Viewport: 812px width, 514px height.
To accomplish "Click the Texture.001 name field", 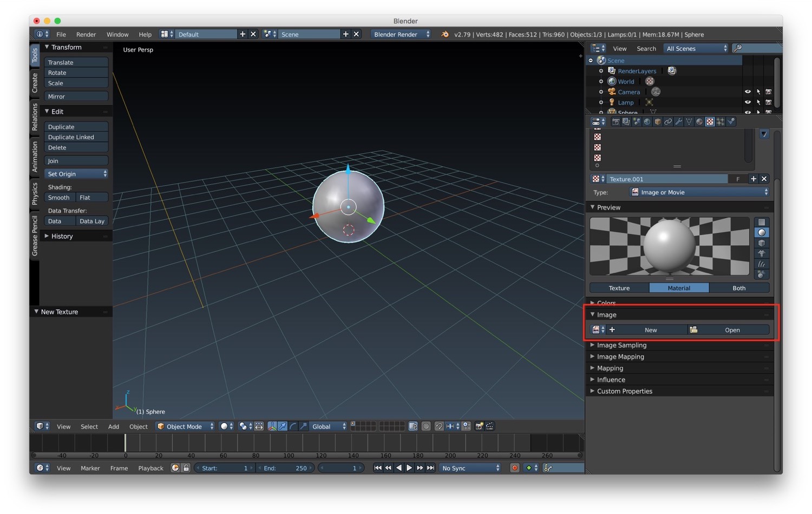I will [667, 179].
